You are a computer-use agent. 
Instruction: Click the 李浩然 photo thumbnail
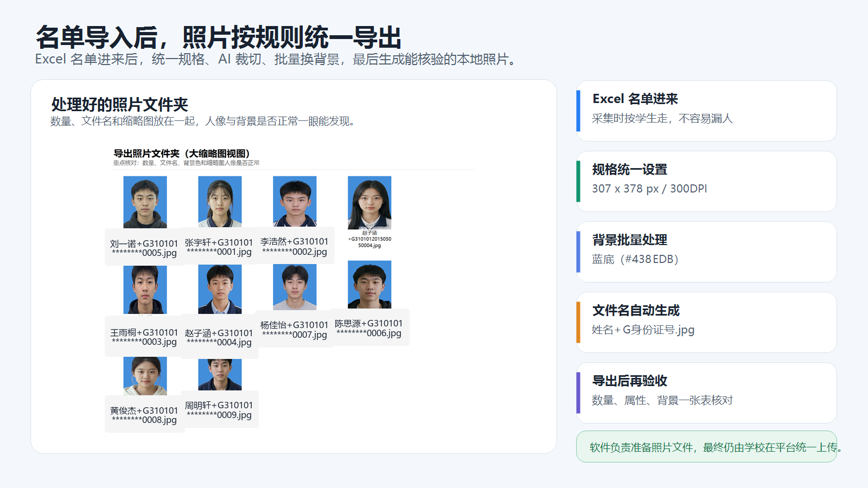click(x=295, y=201)
